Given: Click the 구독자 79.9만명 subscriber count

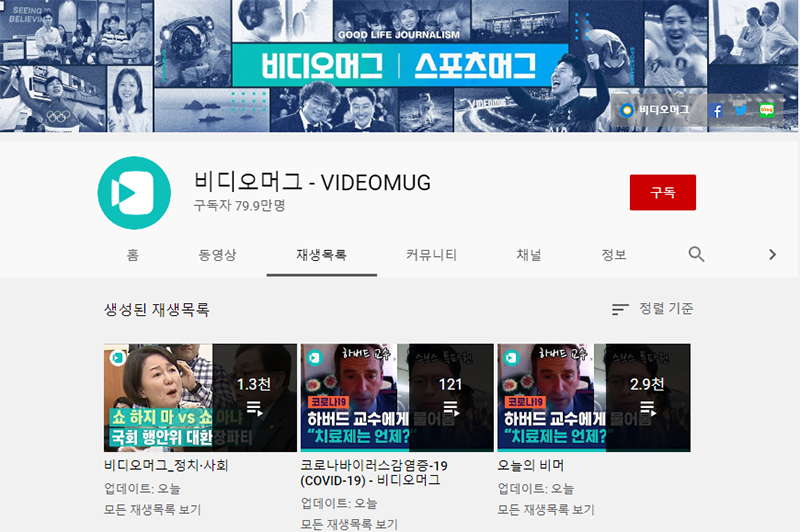Looking at the screenshot, I should point(239,206).
